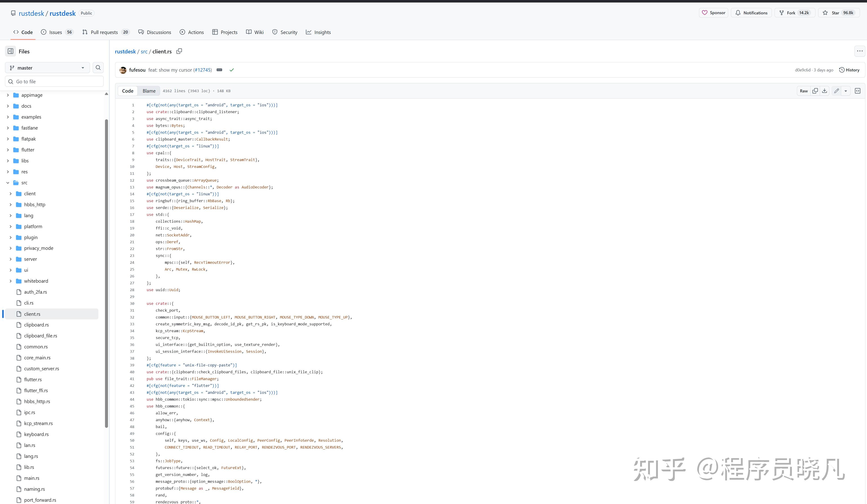Download the raw file
867x504 pixels.
(825, 91)
